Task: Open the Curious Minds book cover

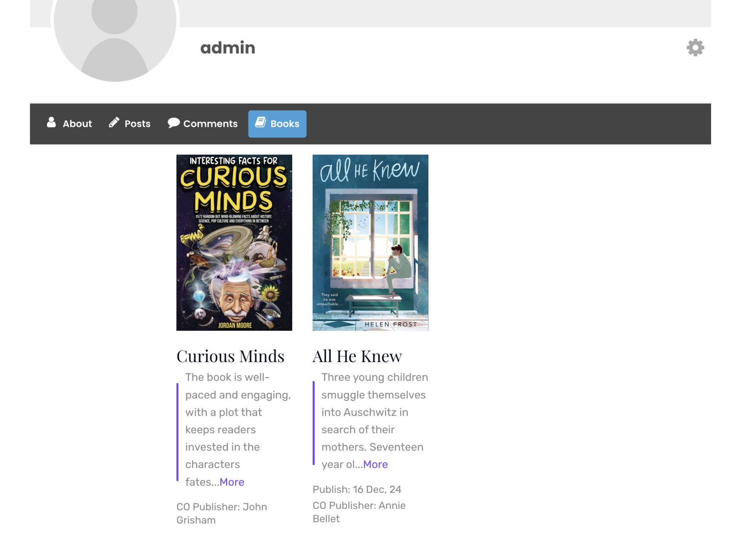Action: pos(234,243)
